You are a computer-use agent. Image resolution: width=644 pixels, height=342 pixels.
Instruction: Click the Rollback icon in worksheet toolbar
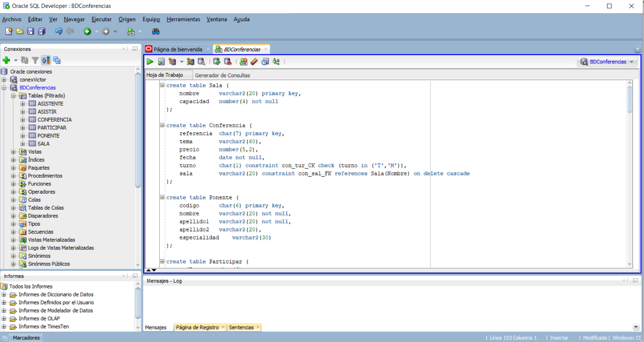click(x=228, y=62)
